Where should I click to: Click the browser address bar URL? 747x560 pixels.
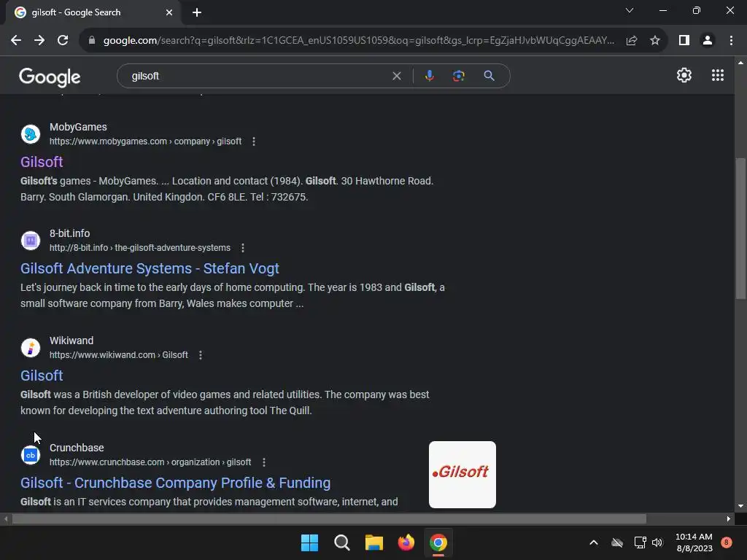click(359, 41)
